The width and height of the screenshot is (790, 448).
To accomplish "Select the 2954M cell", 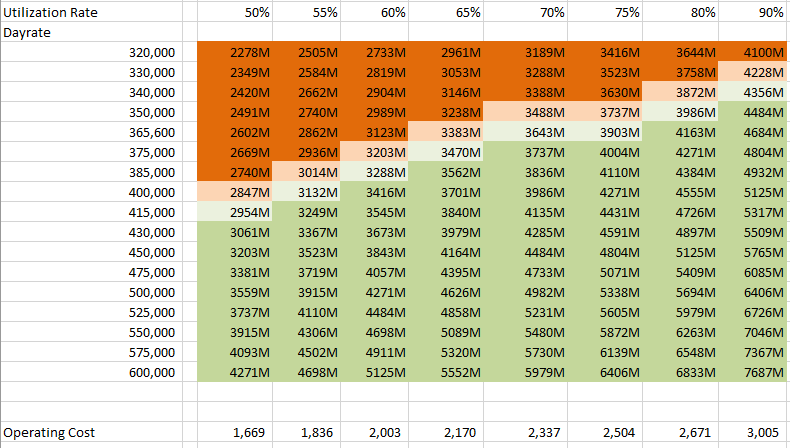I will click(x=235, y=212).
